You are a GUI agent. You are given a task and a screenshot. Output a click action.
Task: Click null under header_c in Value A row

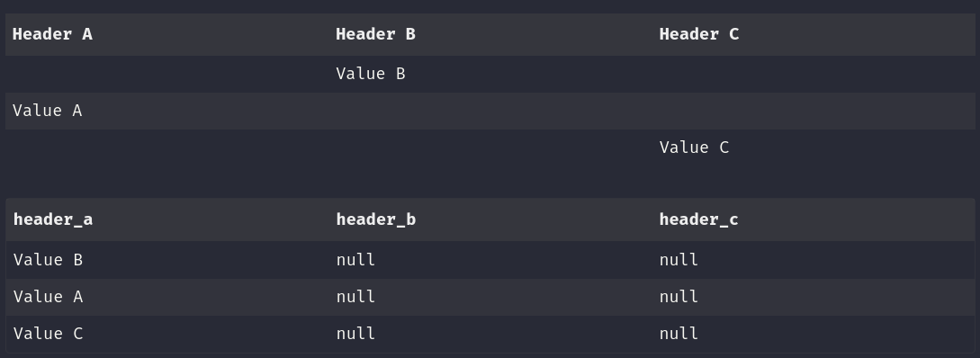[679, 296]
